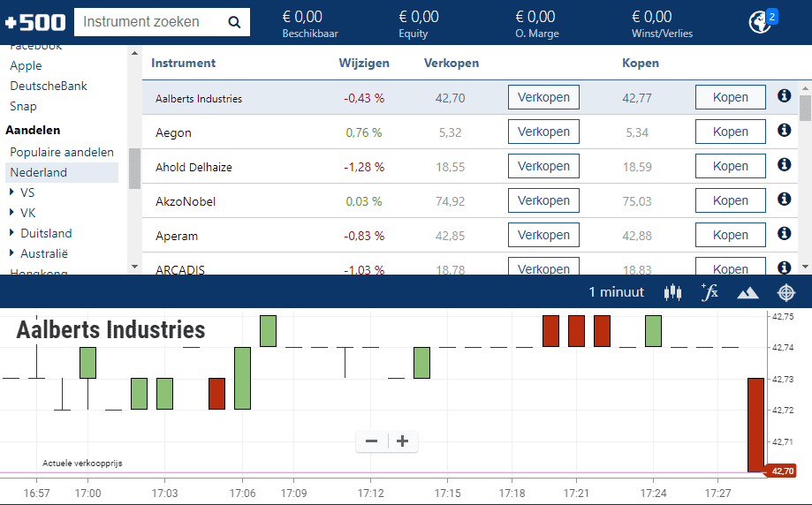Open the technical indicators fx icon
Image resolution: width=812 pixels, height=505 pixels.
click(x=710, y=292)
